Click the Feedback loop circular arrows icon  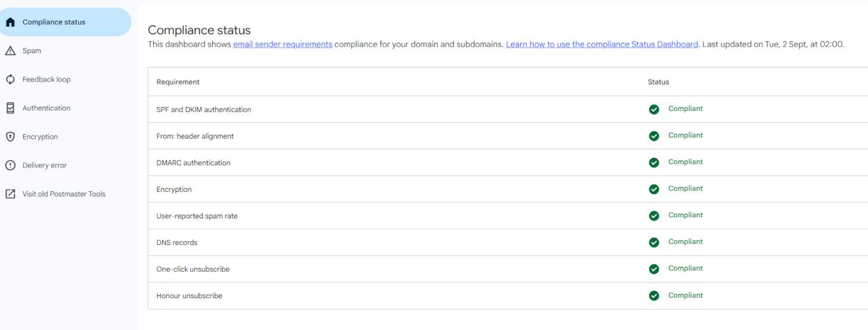[x=10, y=79]
